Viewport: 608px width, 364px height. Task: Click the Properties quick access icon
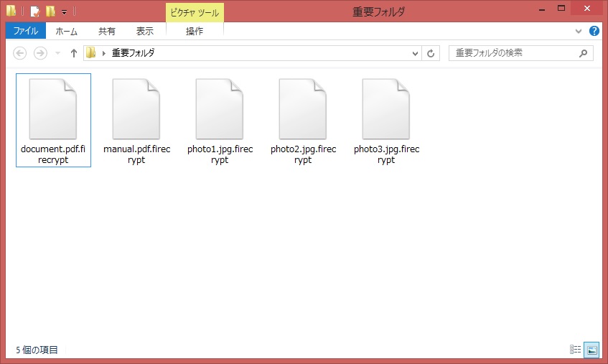click(35, 11)
